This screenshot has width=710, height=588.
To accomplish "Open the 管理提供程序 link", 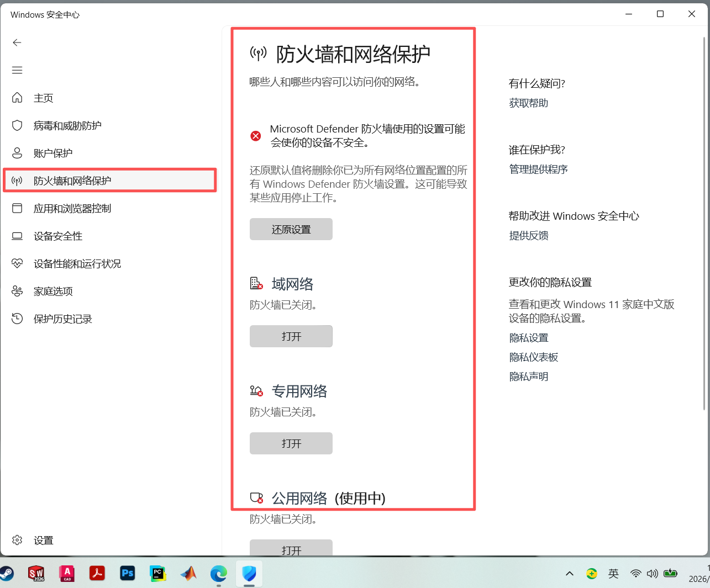I will [x=539, y=169].
